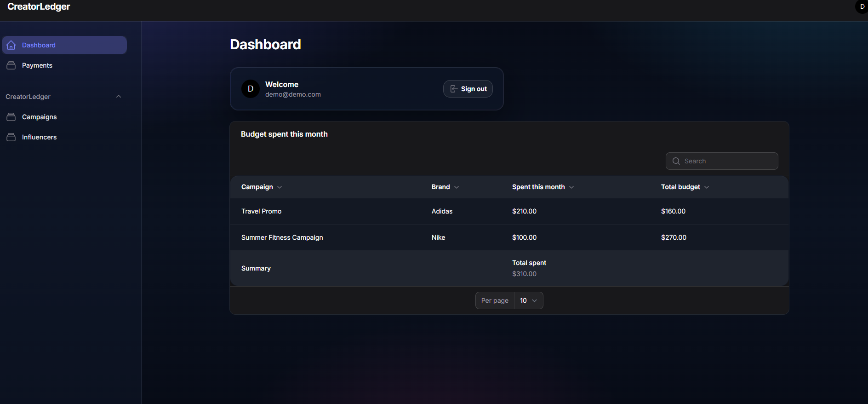
Task: Select the Travel Promo campaign cell
Action: 261,211
